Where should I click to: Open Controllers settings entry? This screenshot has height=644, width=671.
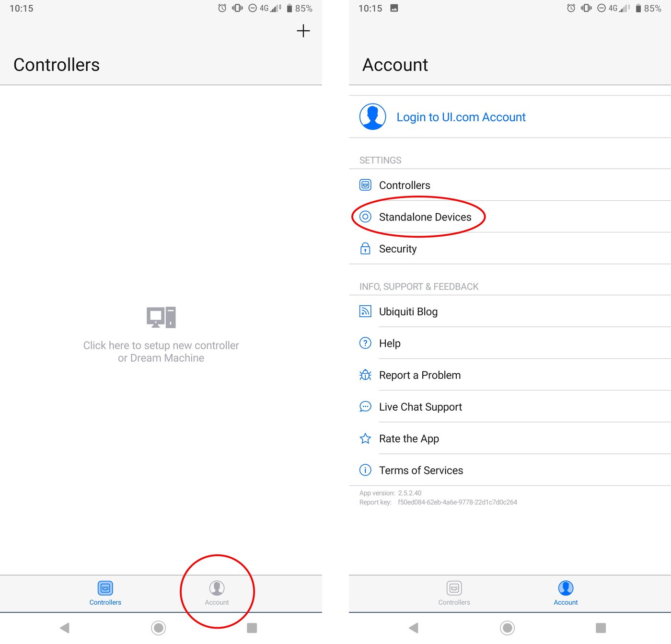click(405, 185)
